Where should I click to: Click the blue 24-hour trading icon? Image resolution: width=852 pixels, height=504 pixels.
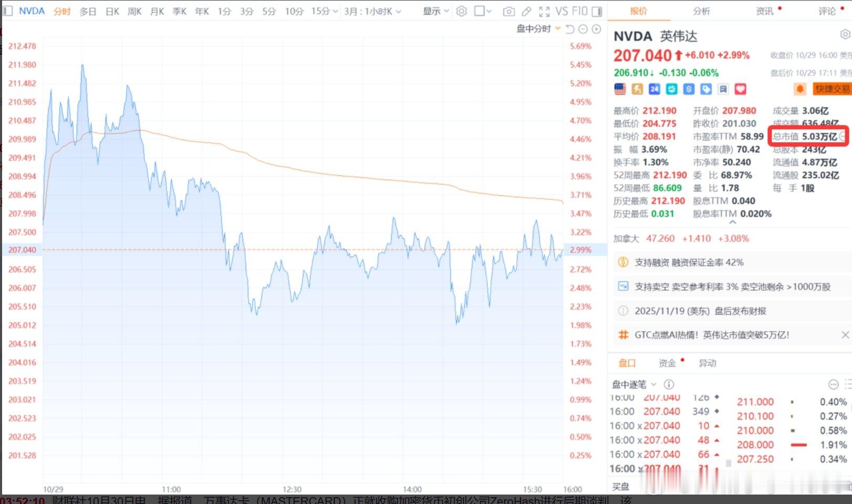[x=654, y=89]
